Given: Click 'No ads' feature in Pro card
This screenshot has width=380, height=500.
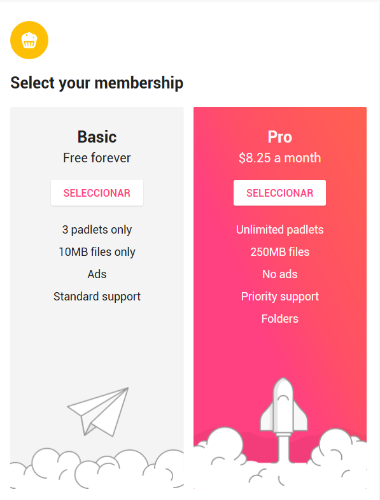Looking at the screenshot, I should pyautogui.click(x=280, y=274).
